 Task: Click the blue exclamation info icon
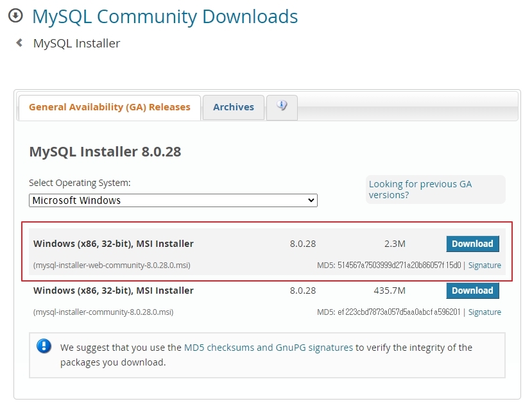click(x=44, y=346)
